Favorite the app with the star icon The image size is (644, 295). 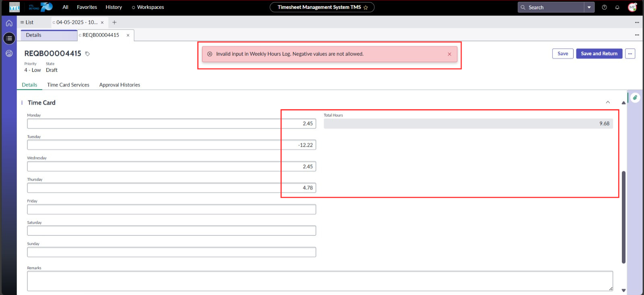point(365,7)
